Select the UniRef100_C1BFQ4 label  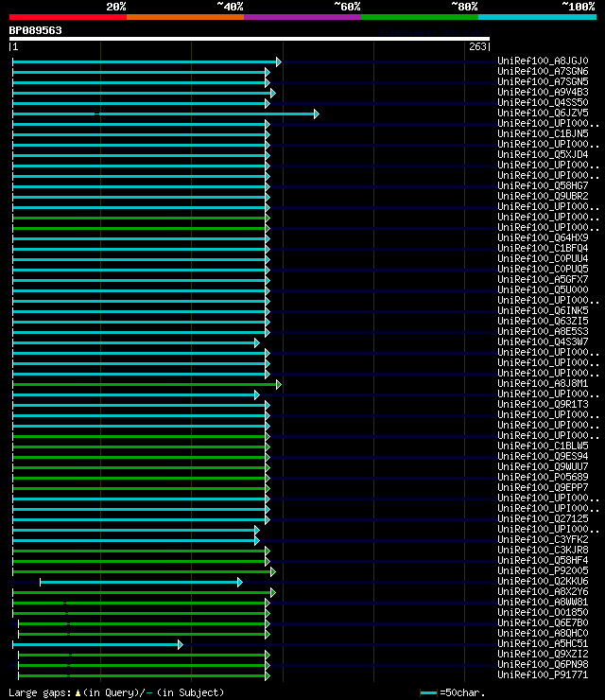(543, 248)
